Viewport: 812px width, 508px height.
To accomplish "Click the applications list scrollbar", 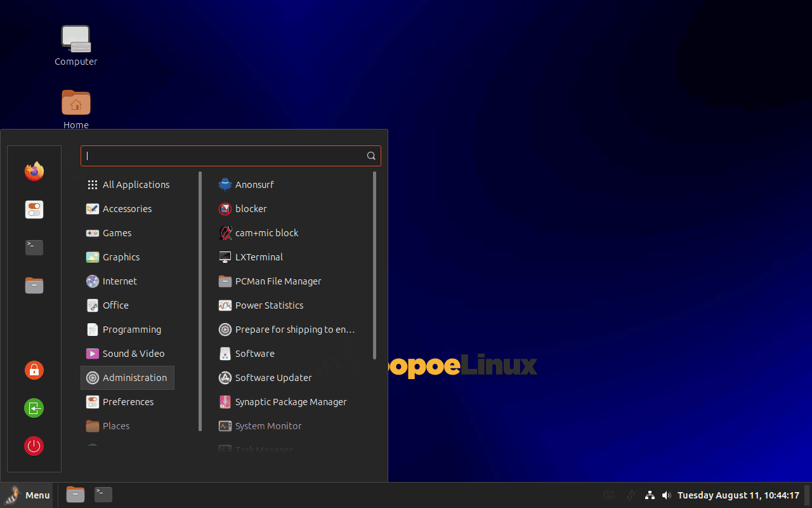I will coord(375,265).
